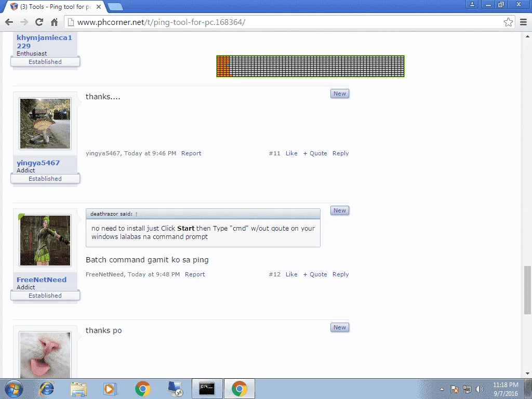Image resolution: width=532 pixels, height=399 pixels.
Task: Click yingya5467 mushroom avatar
Action: click(45, 124)
